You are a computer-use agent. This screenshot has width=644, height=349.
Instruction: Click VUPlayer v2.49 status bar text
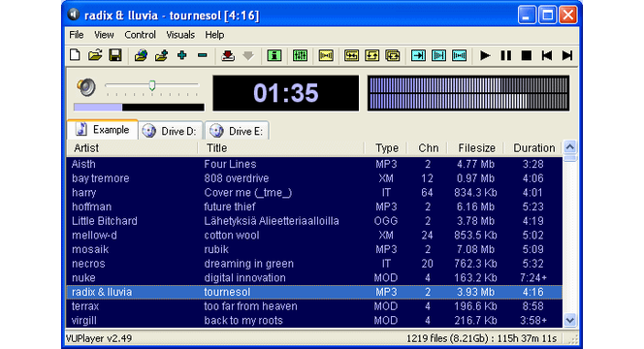(99, 338)
